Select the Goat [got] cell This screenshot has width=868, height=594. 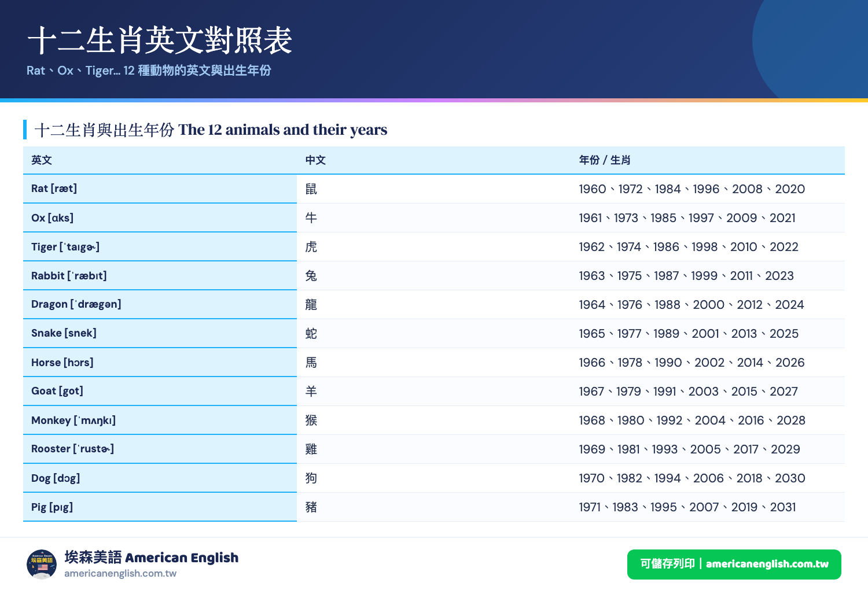pos(160,392)
